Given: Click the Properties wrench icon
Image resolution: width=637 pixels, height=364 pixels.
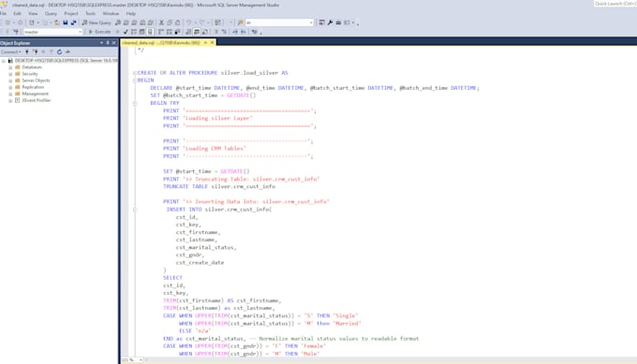Looking at the screenshot, I should 330,22.
